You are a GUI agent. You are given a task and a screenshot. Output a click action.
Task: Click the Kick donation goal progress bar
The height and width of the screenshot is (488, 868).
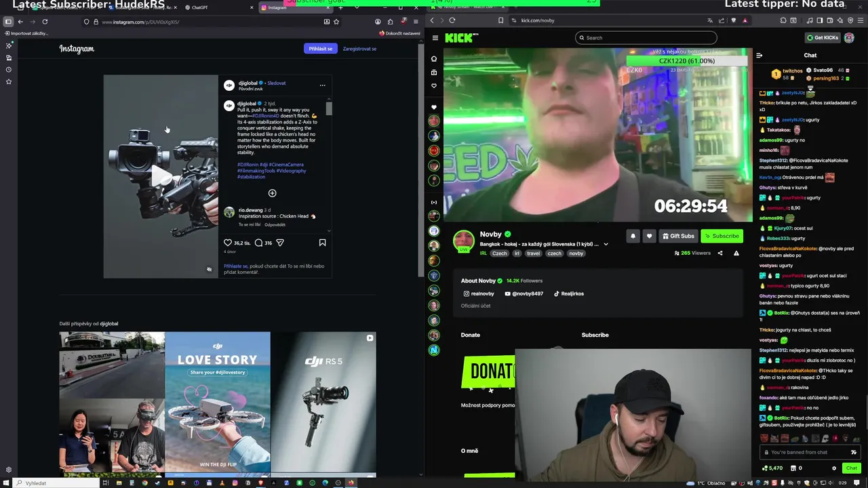(686, 61)
